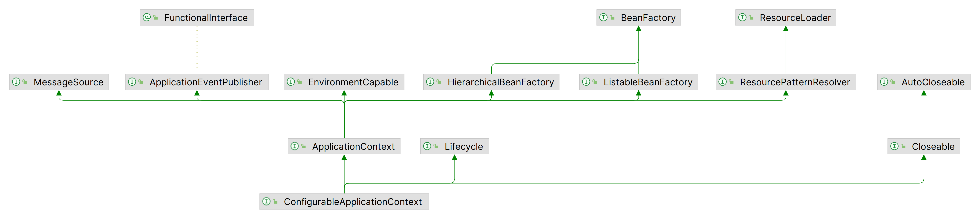This screenshot has width=980, height=219.
Task: Select the FunctionalInterface node label
Action: tap(205, 18)
